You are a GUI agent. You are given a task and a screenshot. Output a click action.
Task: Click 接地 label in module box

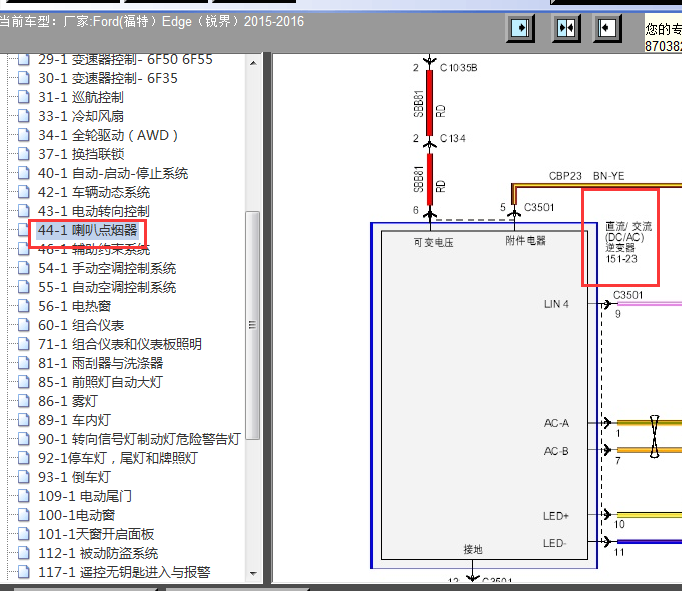(473, 550)
